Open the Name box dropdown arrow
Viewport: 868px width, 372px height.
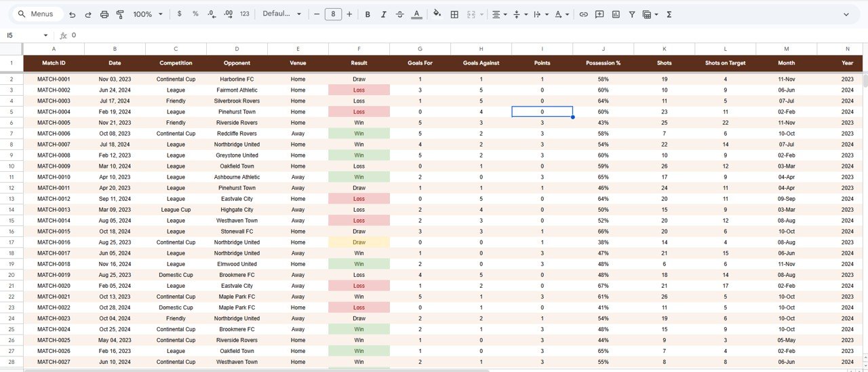coord(45,35)
